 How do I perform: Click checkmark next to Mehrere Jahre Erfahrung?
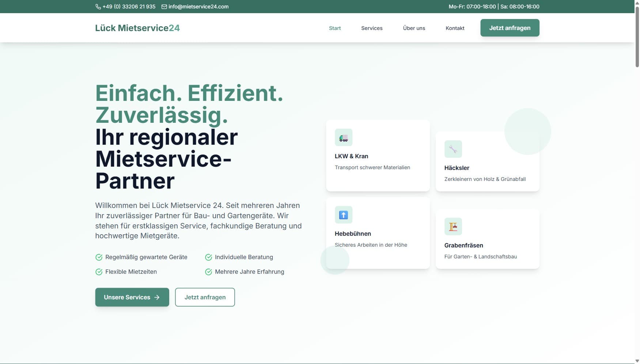[x=208, y=272]
